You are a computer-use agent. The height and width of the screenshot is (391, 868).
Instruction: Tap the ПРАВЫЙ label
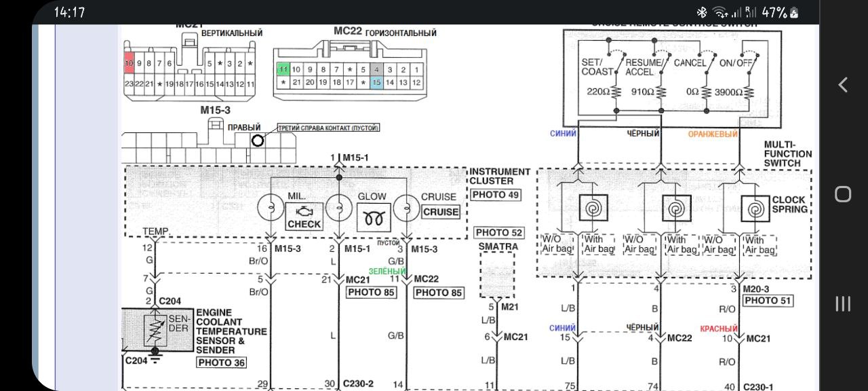point(244,127)
